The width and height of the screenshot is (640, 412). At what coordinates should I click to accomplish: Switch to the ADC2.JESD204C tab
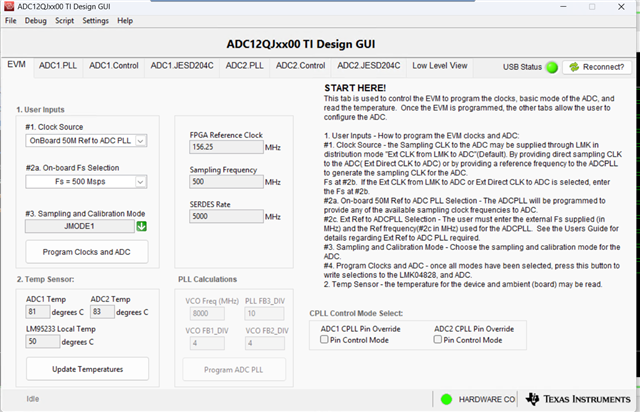coord(369,66)
